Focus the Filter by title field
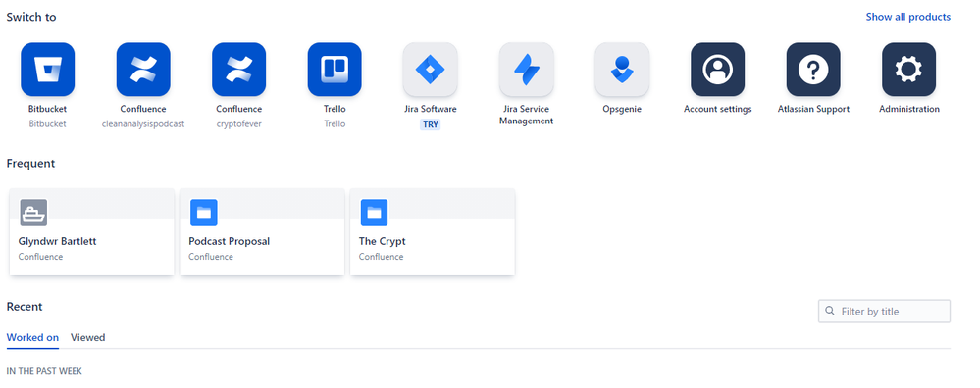This screenshot has width=980, height=388. pos(884,312)
